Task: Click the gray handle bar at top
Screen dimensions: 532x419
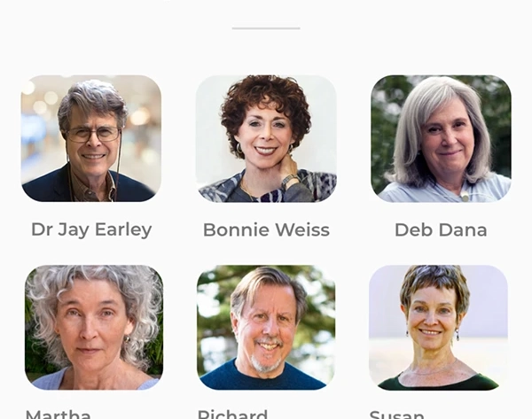Action: 266,28
